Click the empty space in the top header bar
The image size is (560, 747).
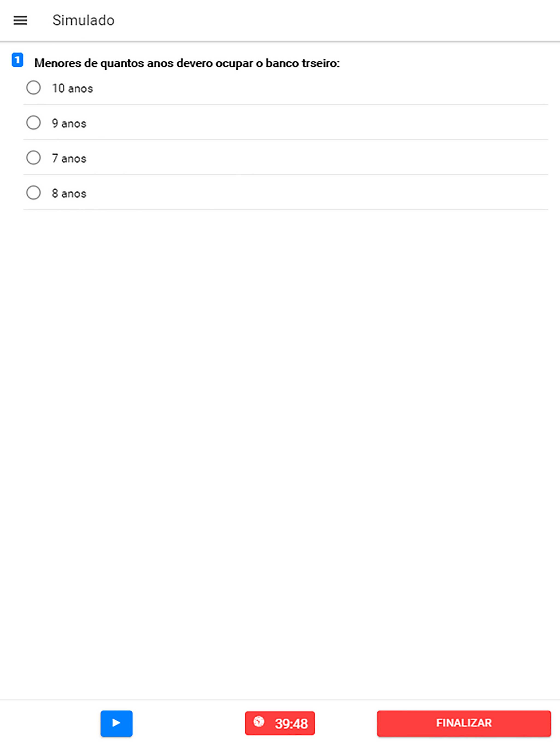(x=338, y=20)
